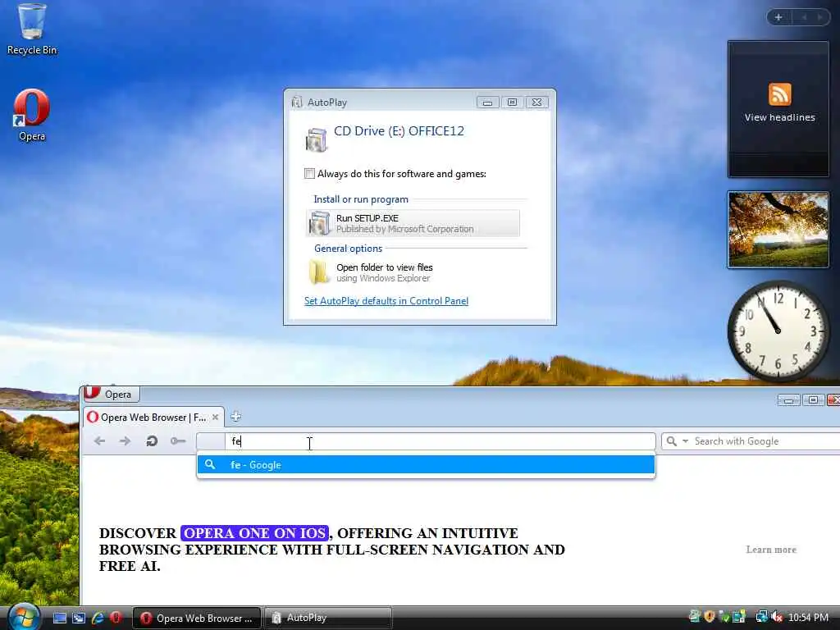Select the 'fe - Google' suggestion
Image resolution: width=840 pixels, height=630 pixels.
426,465
